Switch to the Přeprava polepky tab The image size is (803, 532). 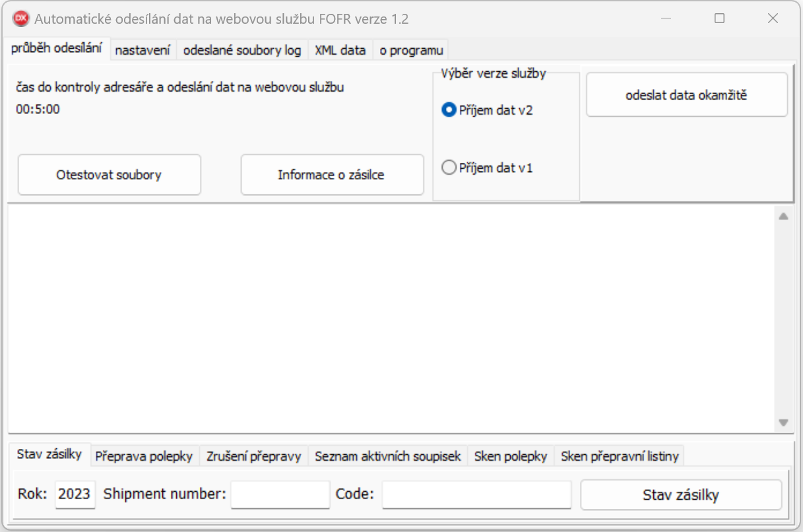(144, 456)
